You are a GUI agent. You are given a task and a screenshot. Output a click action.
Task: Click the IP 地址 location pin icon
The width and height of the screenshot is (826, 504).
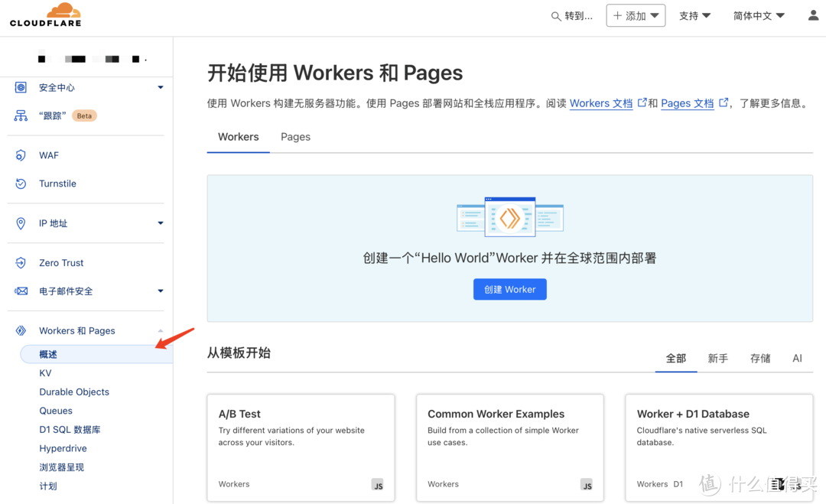20,223
